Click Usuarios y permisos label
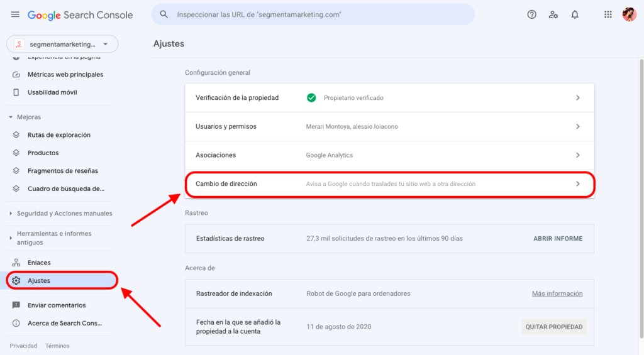This screenshot has width=644, height=355. [x=226, y=126]
